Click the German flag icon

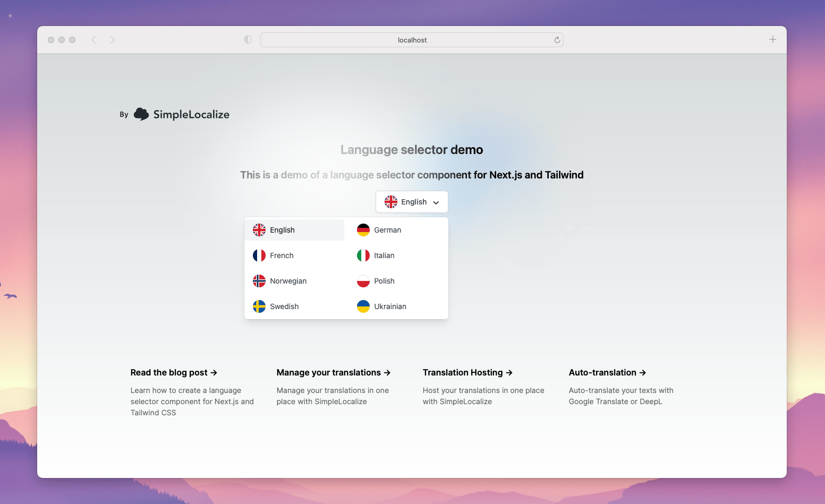coord(363,230)
